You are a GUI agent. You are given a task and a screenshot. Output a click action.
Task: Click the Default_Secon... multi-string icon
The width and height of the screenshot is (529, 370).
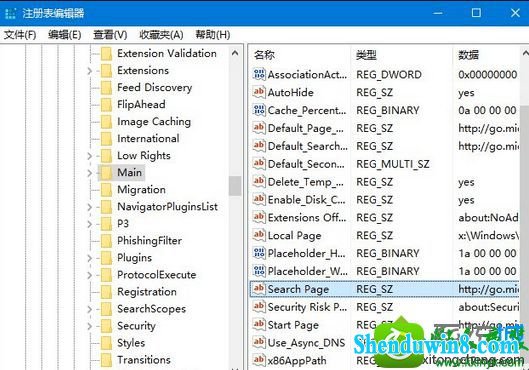[259, 164]
